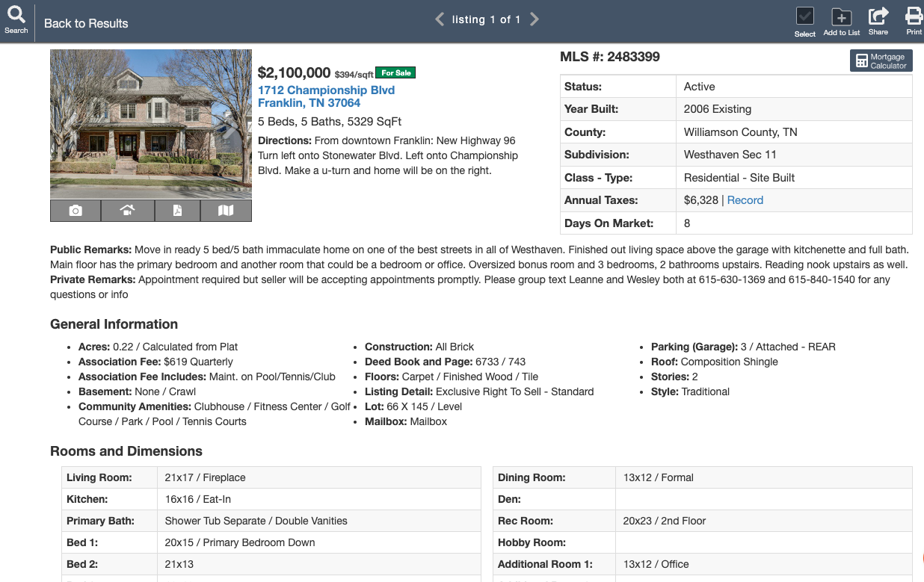This screenshot has height=582, width=924.
Task: Open the Search panel
Action: click(x=16, y=19)
